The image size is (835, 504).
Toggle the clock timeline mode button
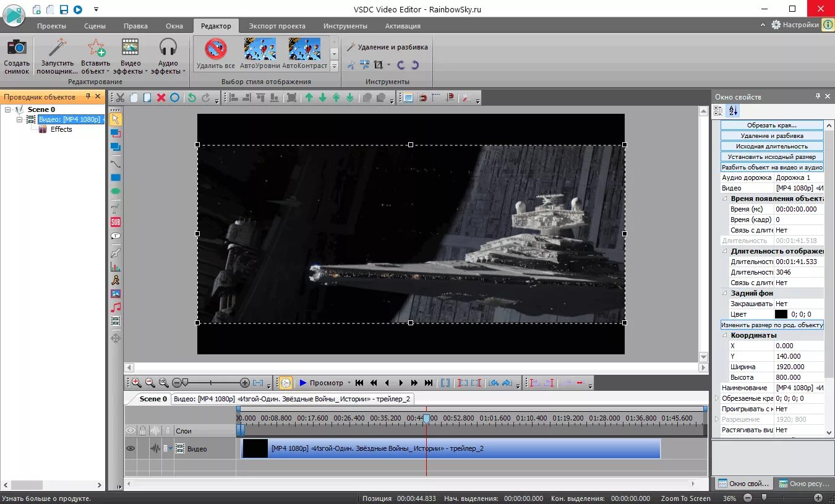click(285, 383)
